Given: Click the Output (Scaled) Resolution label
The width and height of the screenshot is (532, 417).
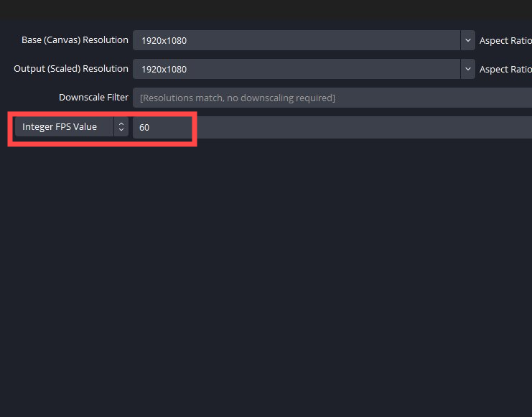Looking at the screenshot, I should pos(71,69).
